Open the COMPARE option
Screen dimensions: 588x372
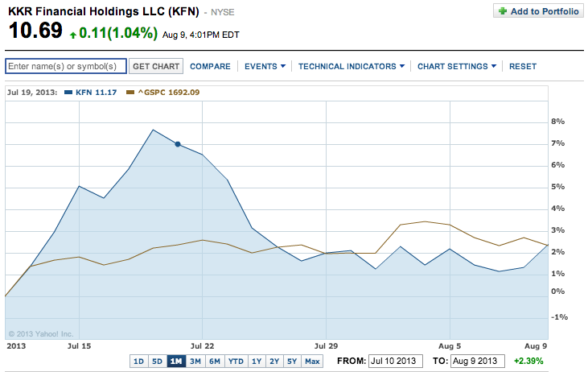tap(210, 67)
